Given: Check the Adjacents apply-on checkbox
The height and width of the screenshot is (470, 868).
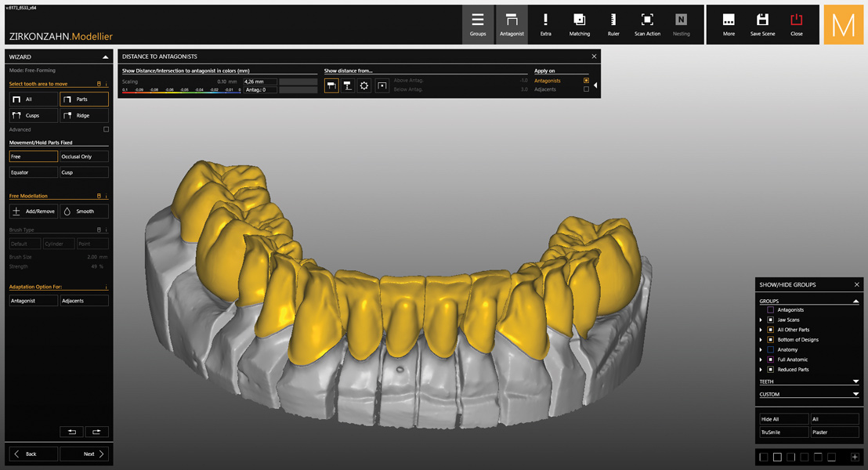Looking at the screenshot, I should pos(586,89).
